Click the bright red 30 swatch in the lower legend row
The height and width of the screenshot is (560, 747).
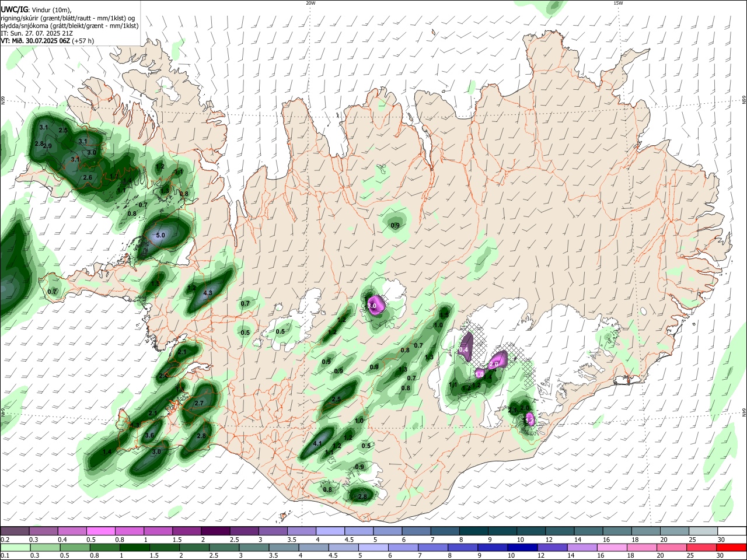732,547
